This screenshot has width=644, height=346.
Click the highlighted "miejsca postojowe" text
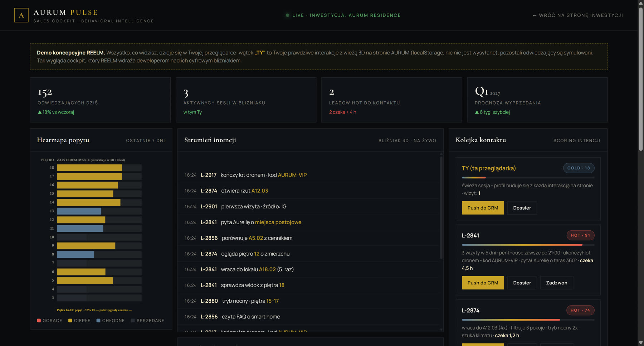[x=278, y=222]
